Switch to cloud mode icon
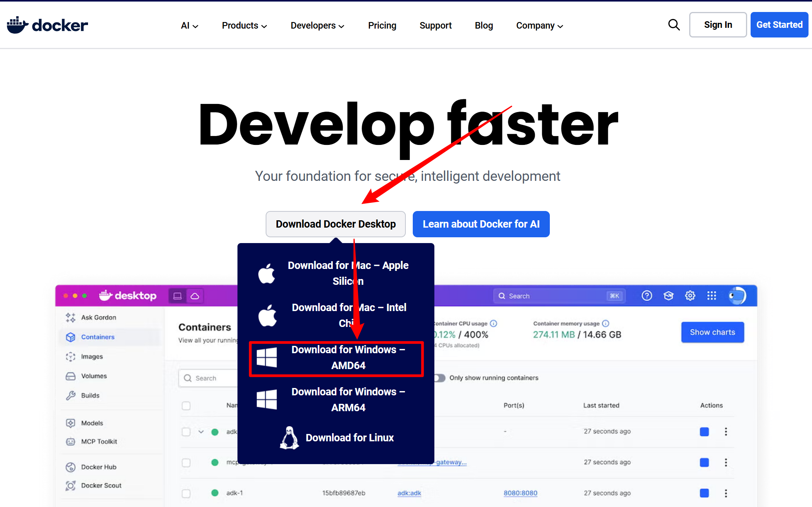Screen dimensions: 812x507 (x=195, y=296)
